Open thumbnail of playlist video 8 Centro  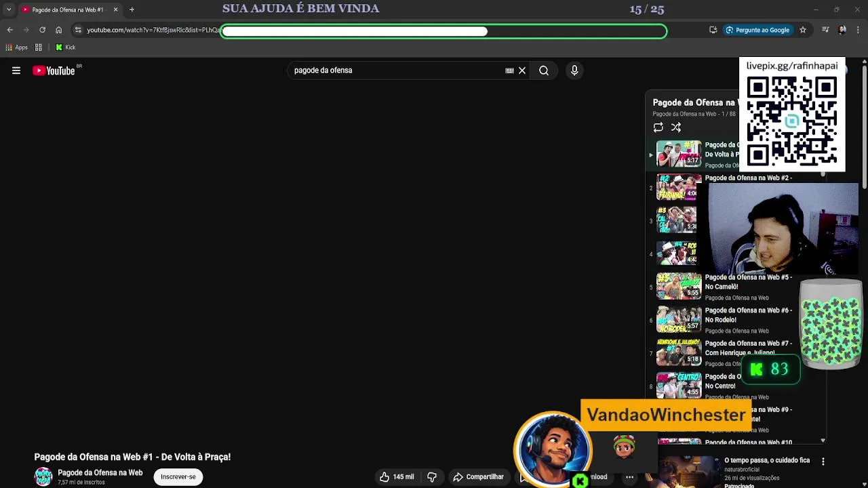[x=679, y=386]
